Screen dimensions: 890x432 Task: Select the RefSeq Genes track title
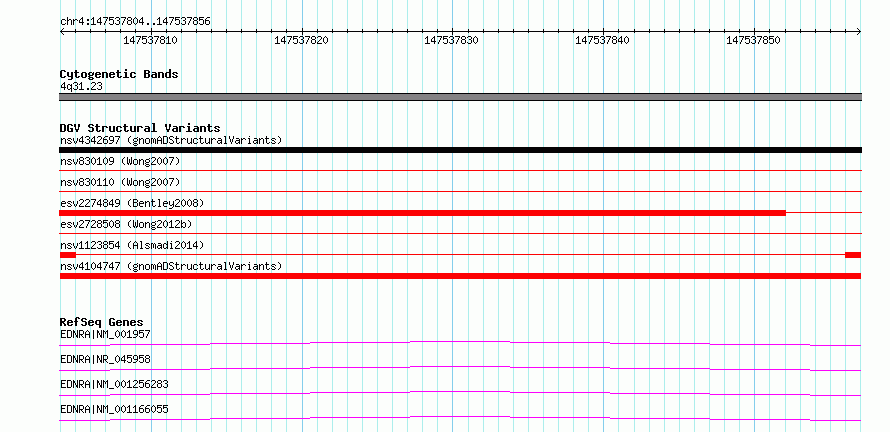click(x=102, y=322)
